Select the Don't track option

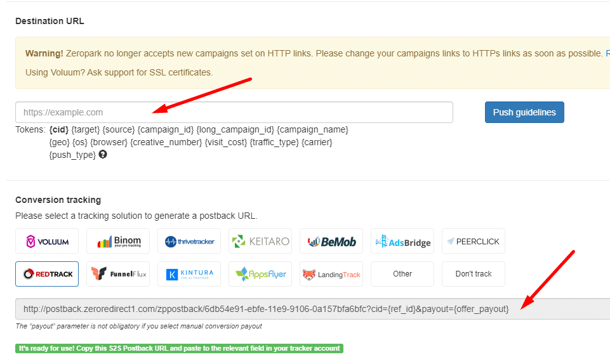(x=474, y=274)
